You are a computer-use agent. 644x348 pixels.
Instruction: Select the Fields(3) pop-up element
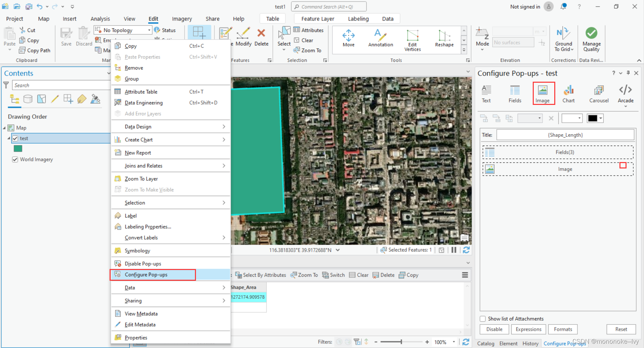558,152
